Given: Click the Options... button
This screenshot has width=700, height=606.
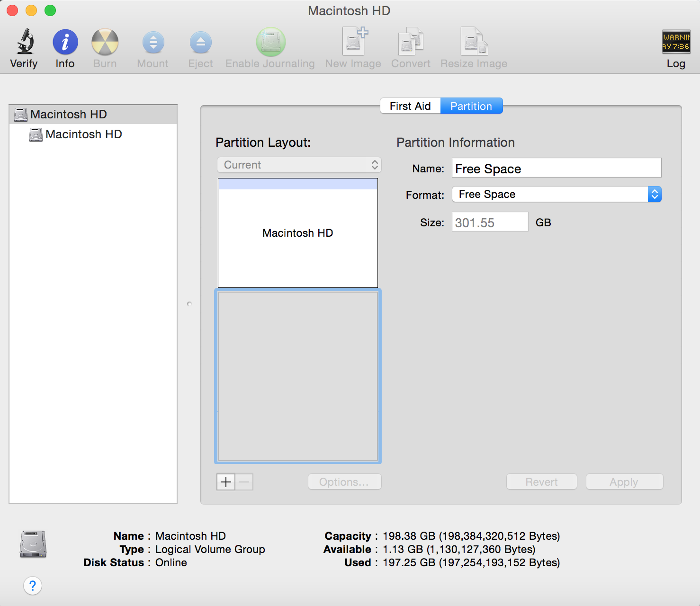Looking at the screenshot, I should click(x=344, y=482).
